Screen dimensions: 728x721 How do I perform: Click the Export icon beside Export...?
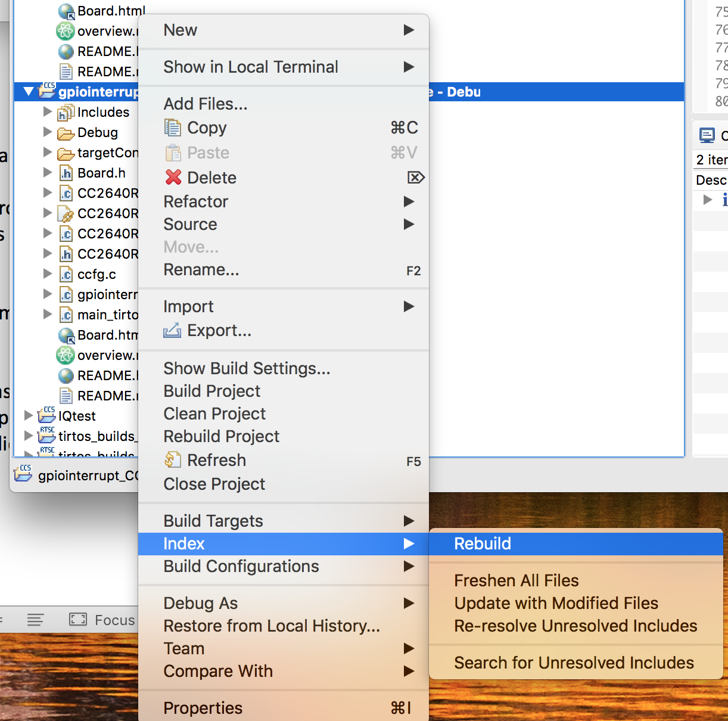(x=172, y=330)
